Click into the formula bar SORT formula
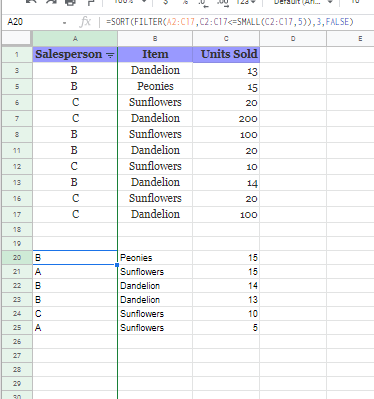Screen dimensions: 374x399 coord(229,22)
